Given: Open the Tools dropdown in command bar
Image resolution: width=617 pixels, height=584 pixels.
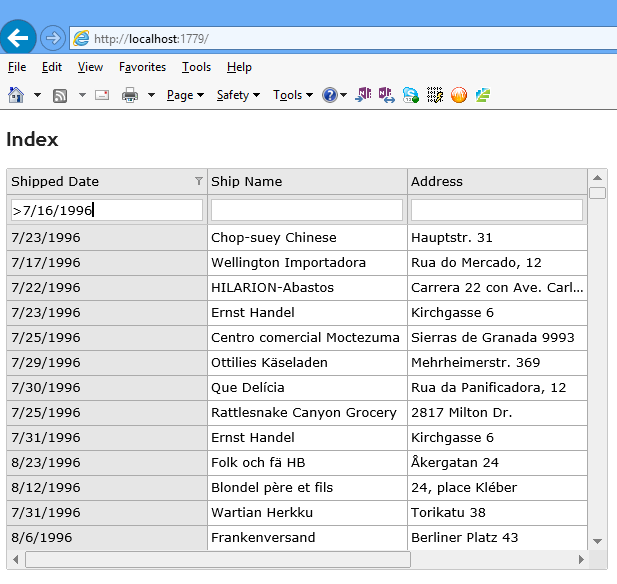Looking at the screenshot, I should pos(293,95).
